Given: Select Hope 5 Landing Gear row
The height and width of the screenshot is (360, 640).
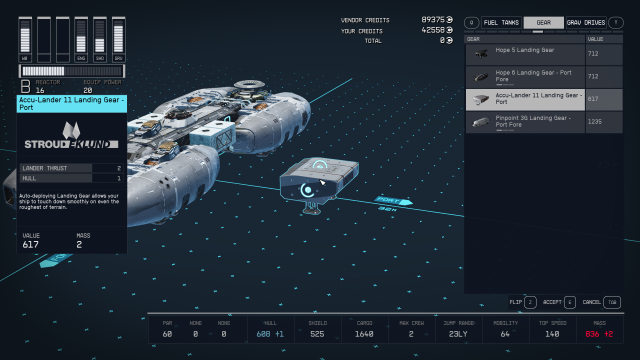Looking at the screenshot, I should (x=544, y=54).
